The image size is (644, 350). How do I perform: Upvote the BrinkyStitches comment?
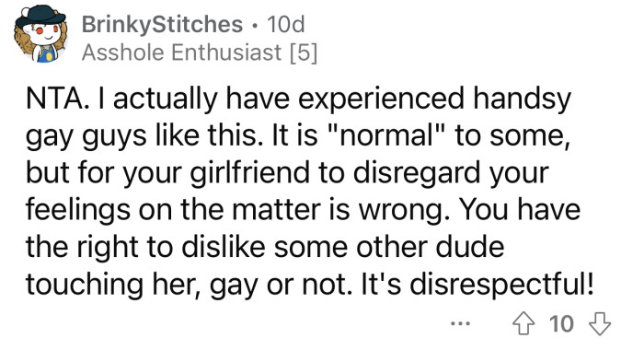point(523,323)
